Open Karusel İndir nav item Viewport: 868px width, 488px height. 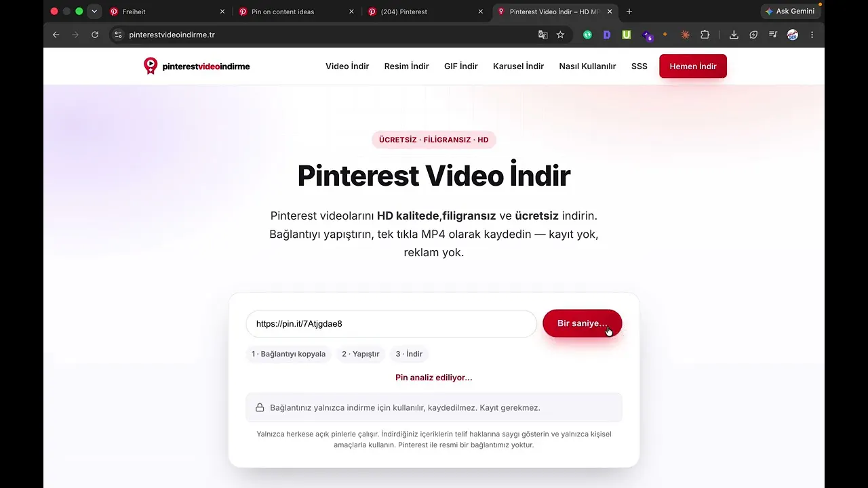518,66
